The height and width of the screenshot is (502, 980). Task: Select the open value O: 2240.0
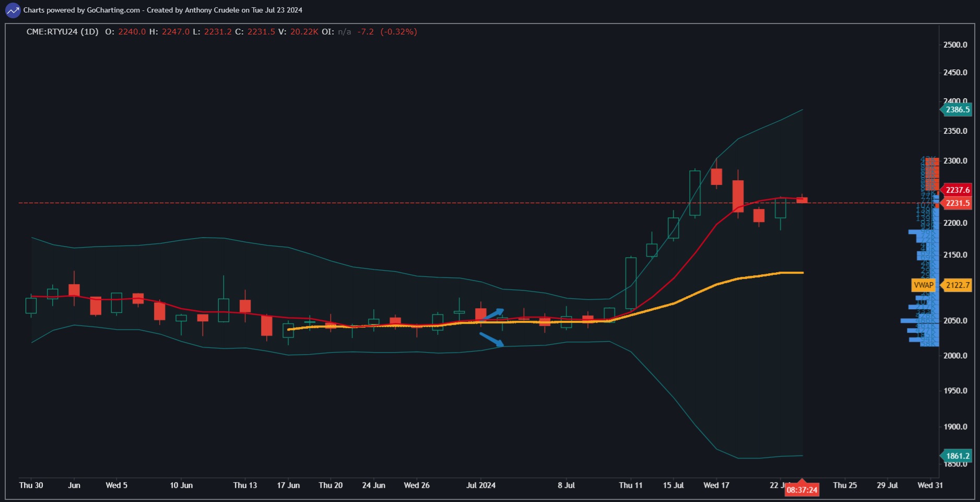(x=125, y=31)
